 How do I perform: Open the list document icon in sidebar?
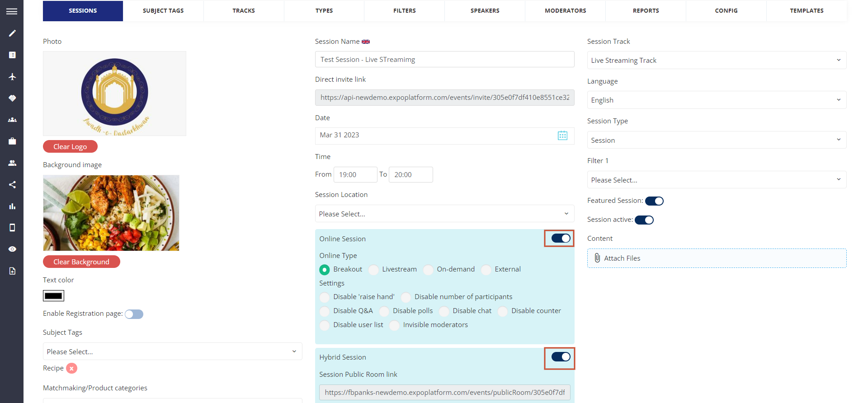pyautogui.click(x=12, y=55)
